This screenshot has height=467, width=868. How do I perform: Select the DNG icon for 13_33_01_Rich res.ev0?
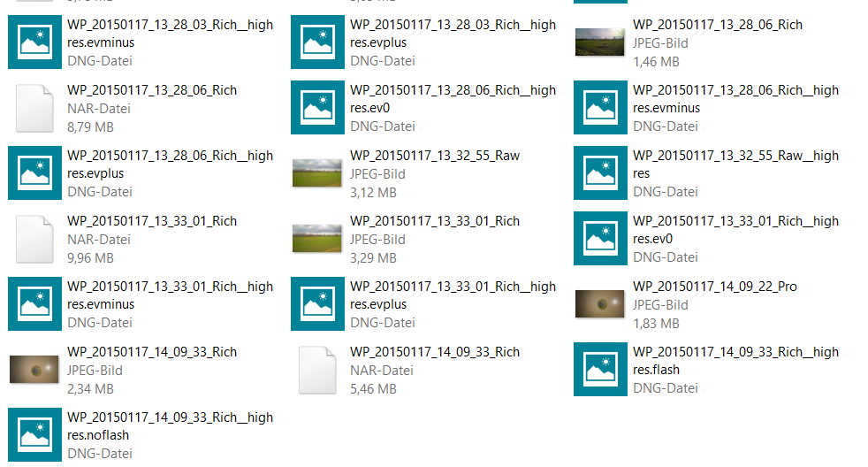601,238
